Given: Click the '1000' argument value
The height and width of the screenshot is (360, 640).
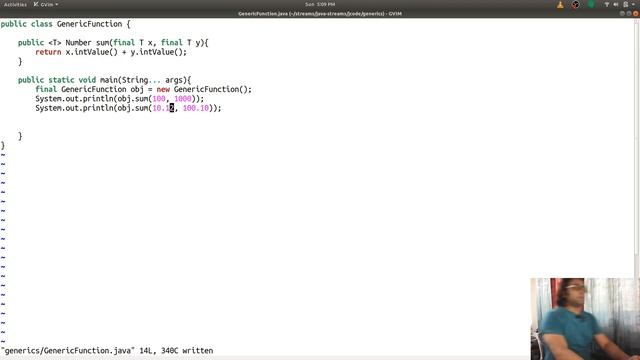Looking at the screenshot, I should pos(183,99).
